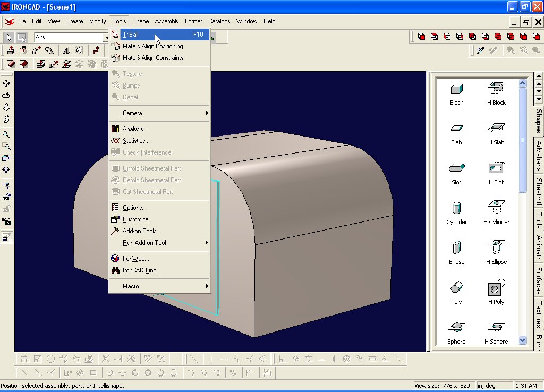
Task: Open Analysis dialog from menu
Action: click(159, 129)
